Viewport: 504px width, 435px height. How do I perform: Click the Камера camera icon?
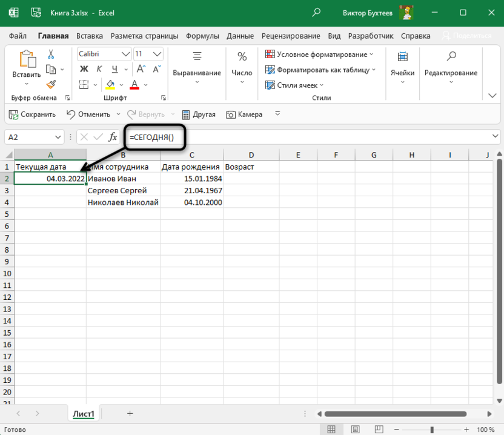click(231, 114)
